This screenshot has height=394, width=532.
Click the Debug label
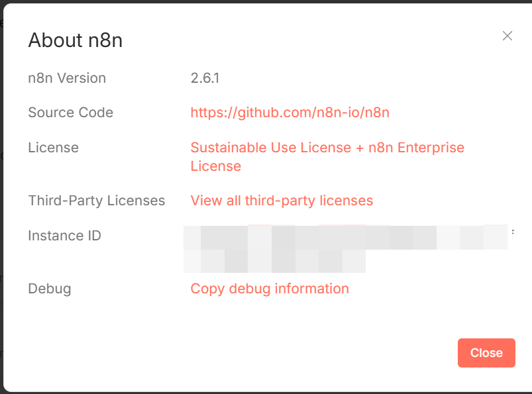[49, 289]
